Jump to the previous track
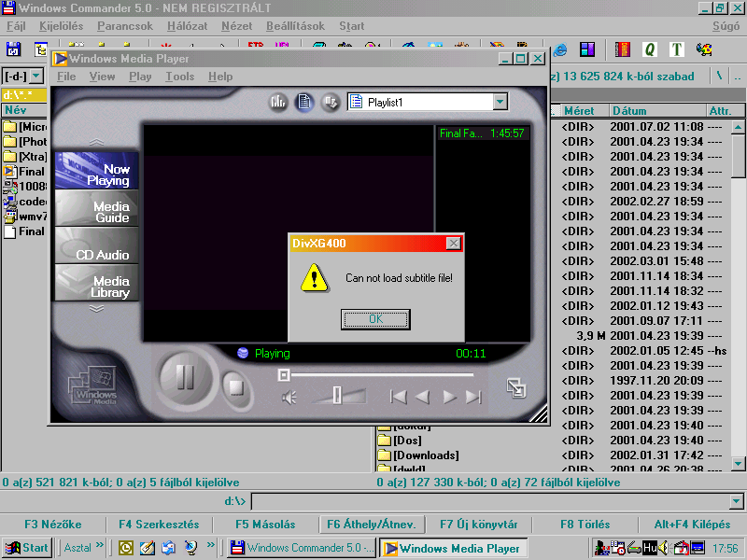Viewport: 747px width, 560px height. pos(399,397)
